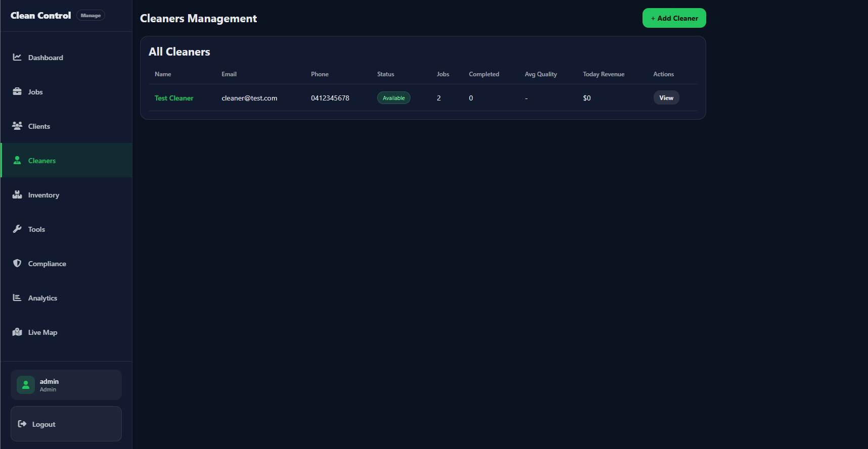Click the Dashboard chart icon in sidebar
This screenshot has height=449, width=868.
point(17,57)
